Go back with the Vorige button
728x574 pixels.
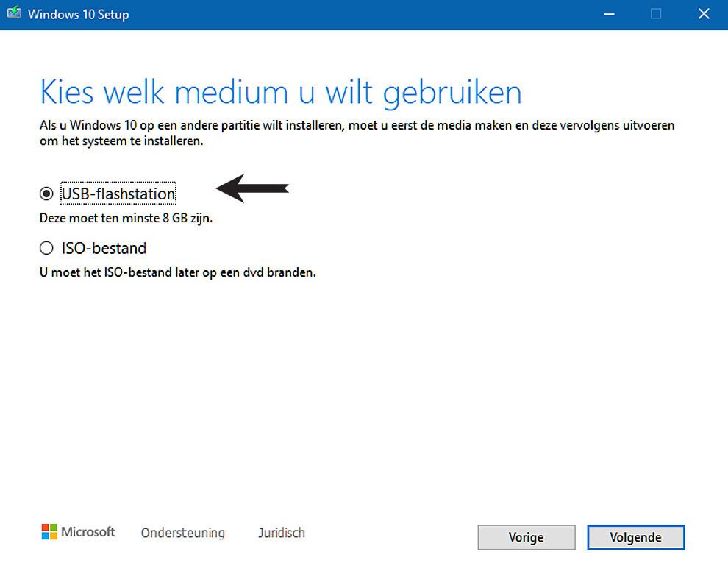[526, 537]
